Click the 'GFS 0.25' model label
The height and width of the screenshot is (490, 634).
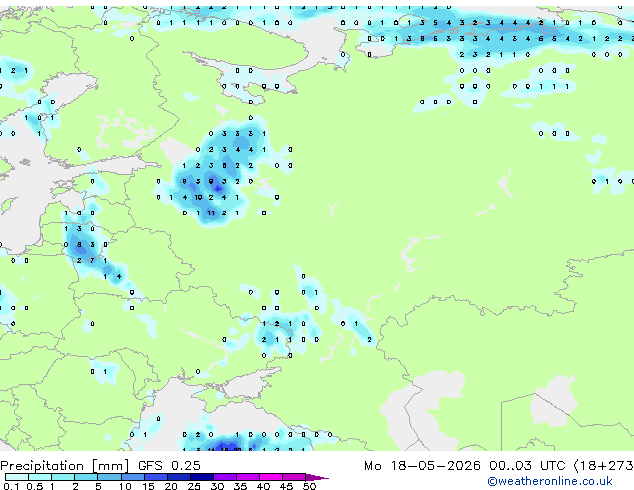click(x=169, y=466)
